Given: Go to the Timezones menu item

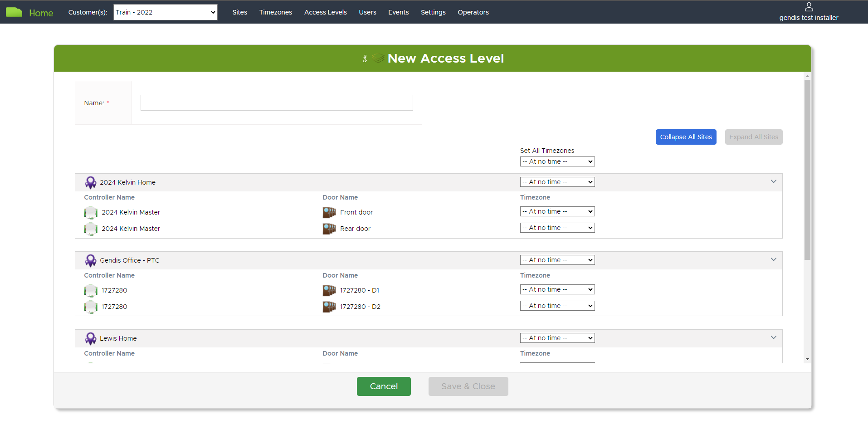Looking at the screenshot, I should point(275,12).
